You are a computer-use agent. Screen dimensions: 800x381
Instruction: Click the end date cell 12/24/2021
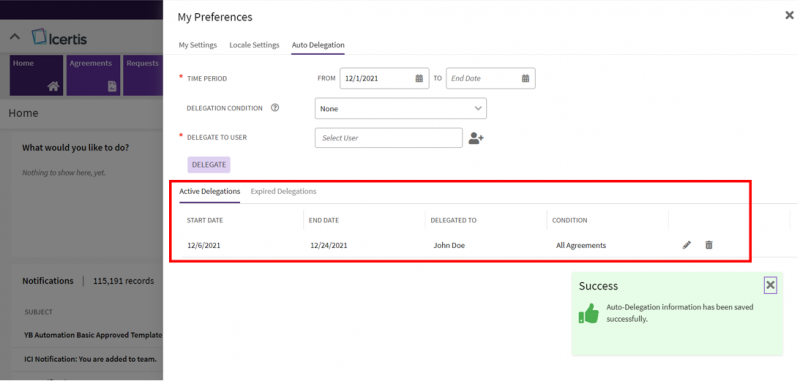(x=329, y=245)
